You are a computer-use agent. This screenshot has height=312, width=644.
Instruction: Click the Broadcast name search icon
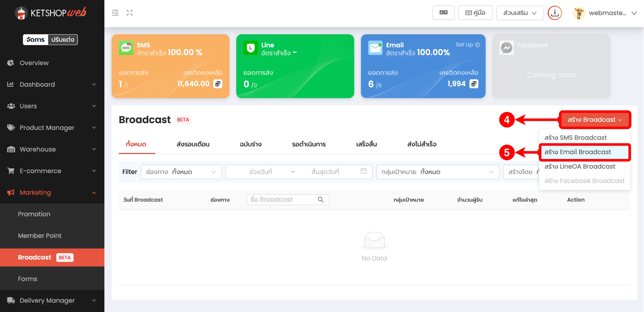point(321,200)
